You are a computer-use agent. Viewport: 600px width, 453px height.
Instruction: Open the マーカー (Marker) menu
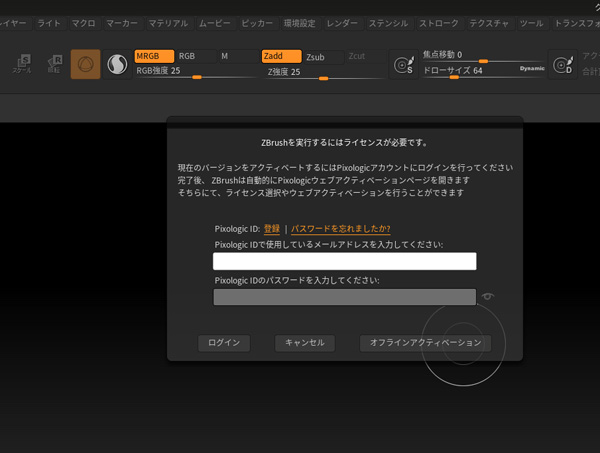pyautogui.click(x=122, y=23)
